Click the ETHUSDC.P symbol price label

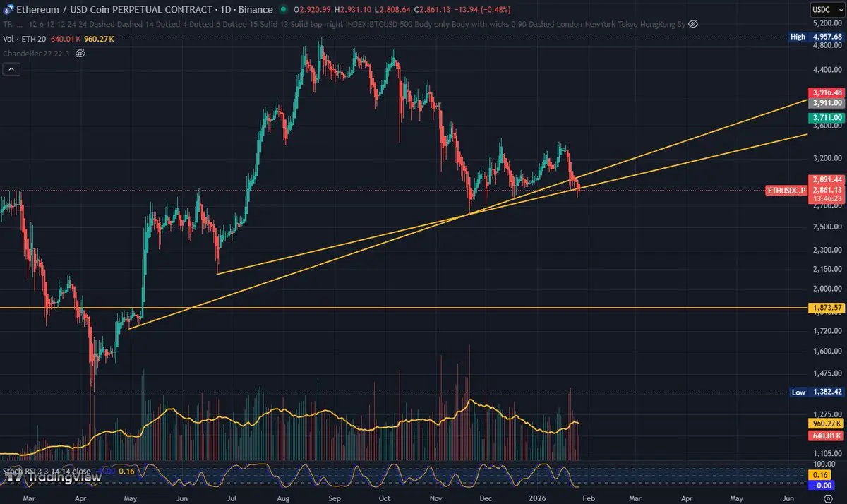[x=786, y=191]
